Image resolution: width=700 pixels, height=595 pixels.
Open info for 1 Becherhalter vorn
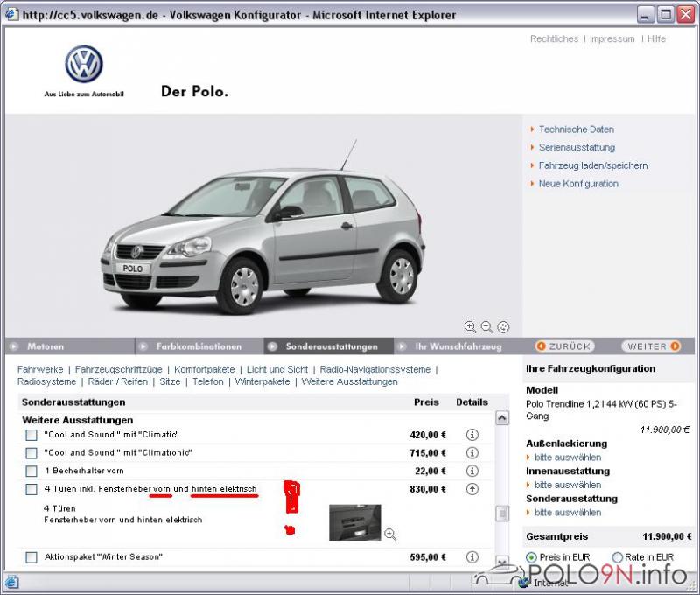click(x=472, y=471)
